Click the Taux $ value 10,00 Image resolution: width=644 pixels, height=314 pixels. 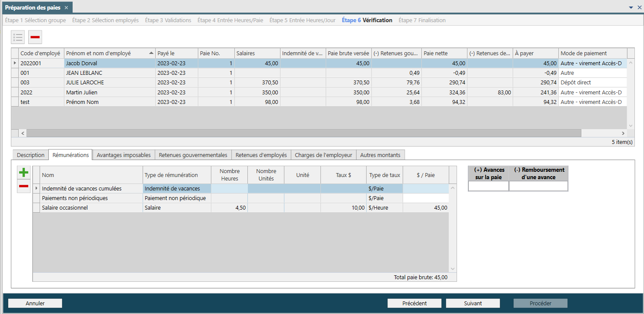point(344,208)
